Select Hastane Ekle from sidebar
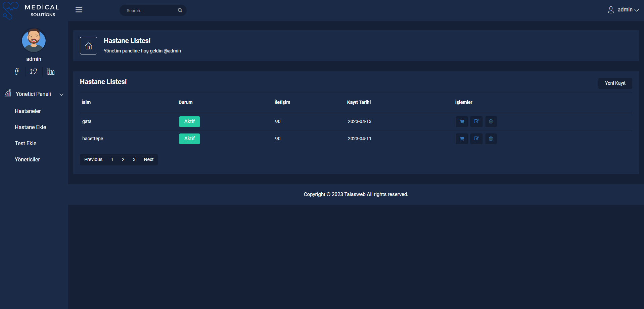Image resolution: width=644 pixels, height=309 pixels. click(x=31, y=127)
